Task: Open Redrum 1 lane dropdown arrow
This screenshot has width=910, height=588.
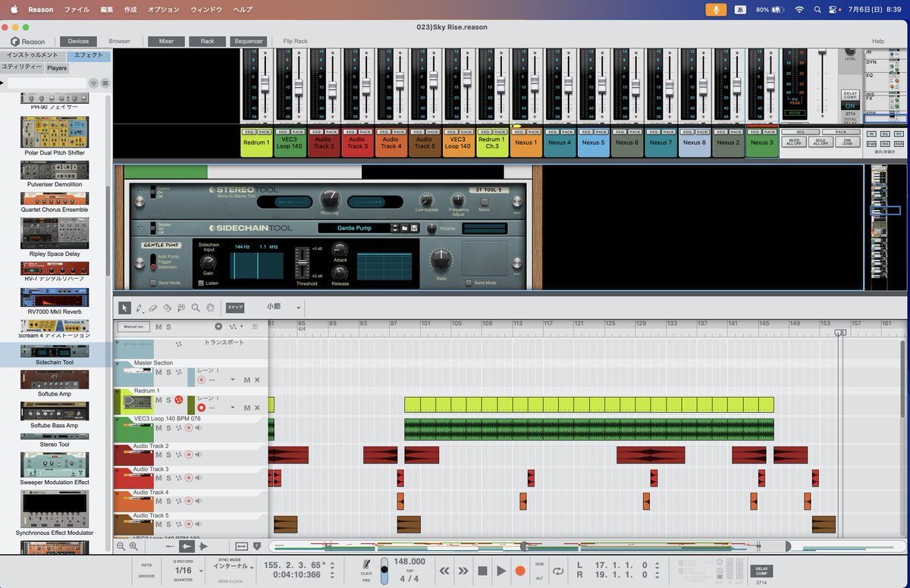Action: (x=233, y=408)
